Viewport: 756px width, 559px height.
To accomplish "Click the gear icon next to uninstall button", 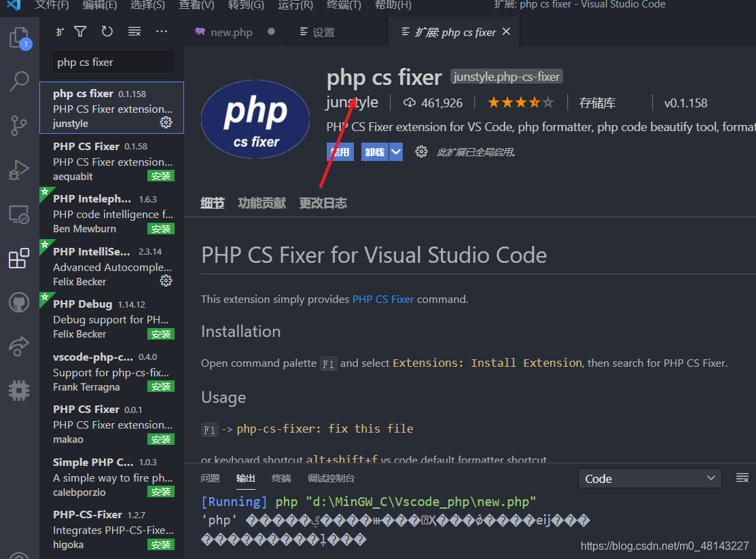I will tap(421, 152).
